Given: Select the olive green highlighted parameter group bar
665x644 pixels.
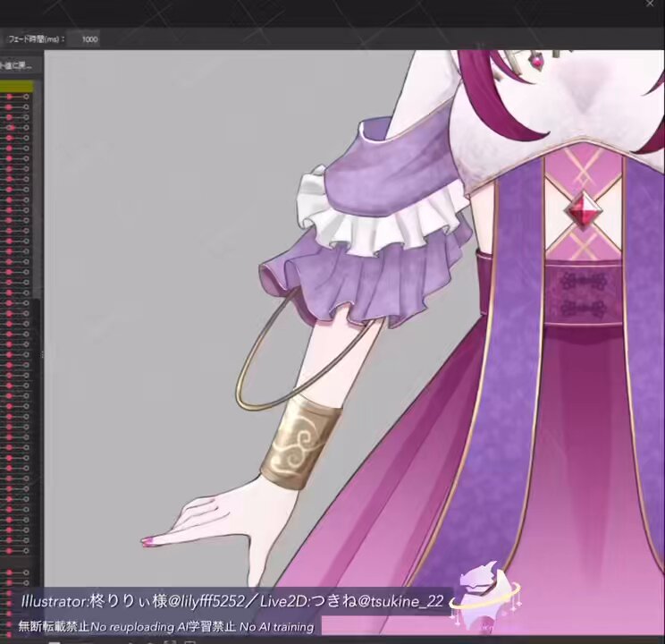Looking at the screenshot, I should click(17, 87).
